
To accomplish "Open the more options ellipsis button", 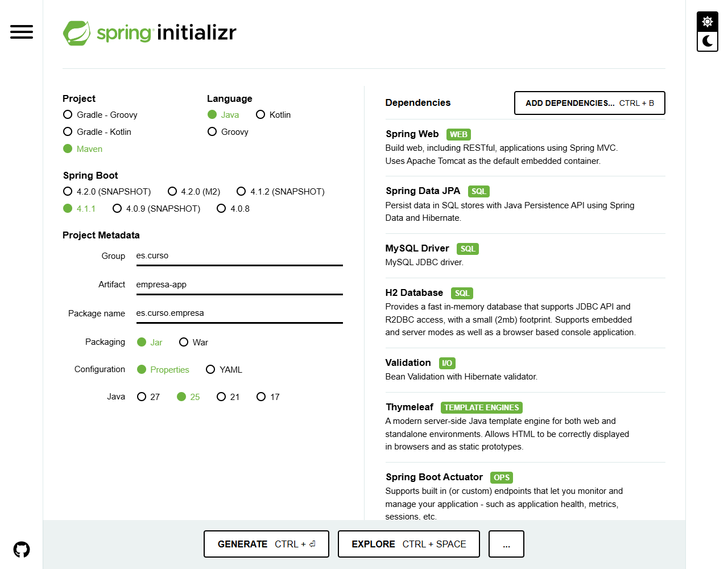I will (x=506, y=544).
